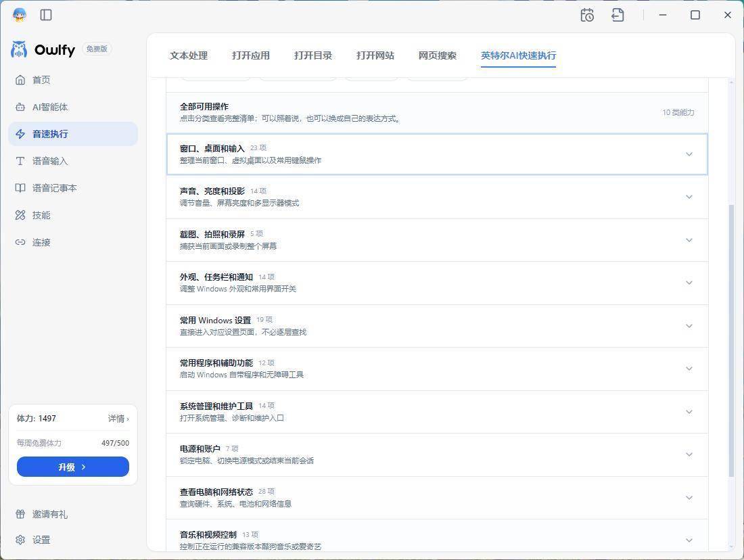Click the 系统管理和维护工具 title text

pyautogui.click(x=216, y=406)
